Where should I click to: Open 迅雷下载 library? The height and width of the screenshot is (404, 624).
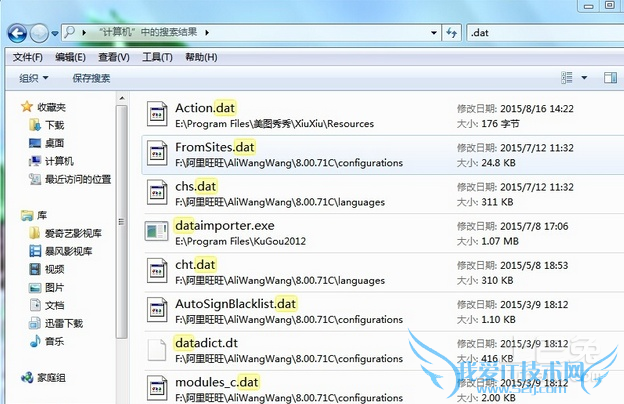64,323
